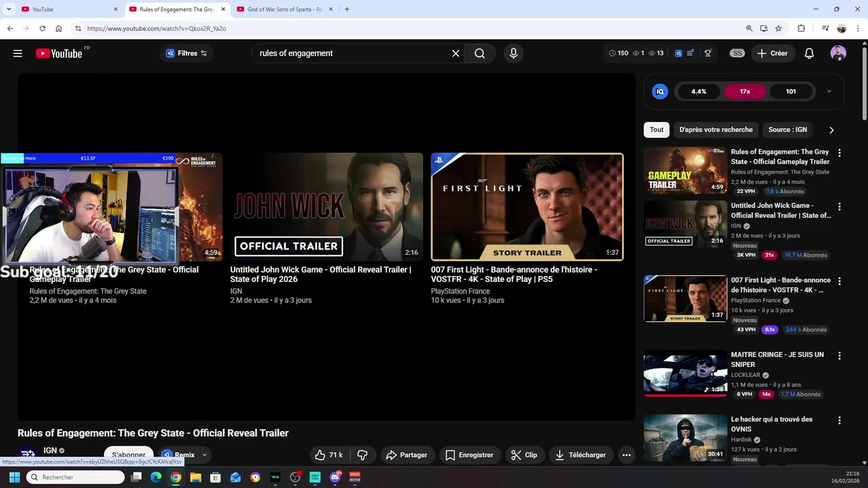This screenshot has height=488, width=868.
Task: Open Chrome extensions puzzle icon
Action: [x=801, y=28]
